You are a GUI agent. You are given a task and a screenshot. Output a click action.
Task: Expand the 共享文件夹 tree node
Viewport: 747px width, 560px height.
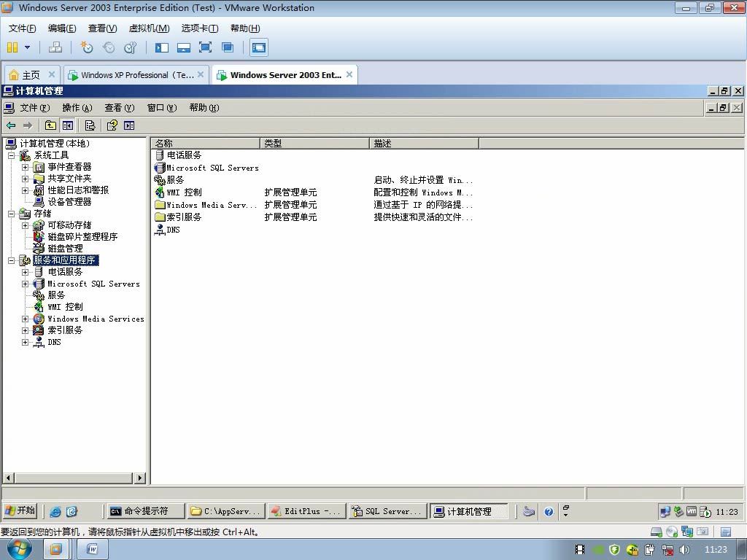25,179
